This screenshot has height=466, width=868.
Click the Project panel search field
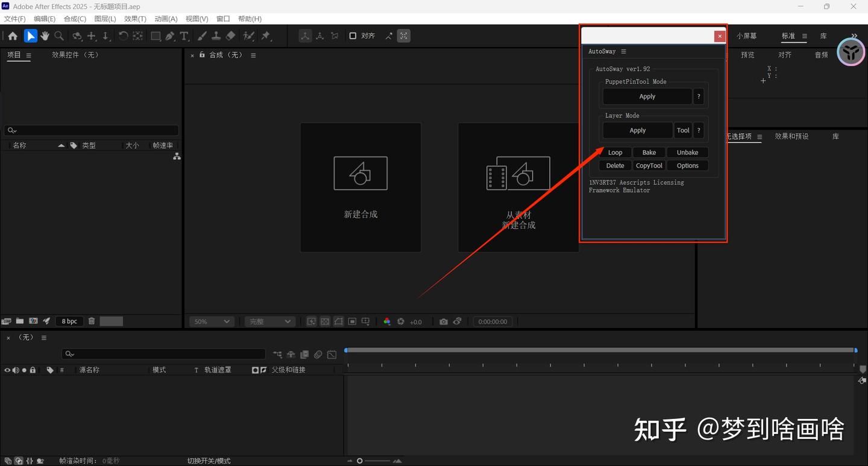92,130
